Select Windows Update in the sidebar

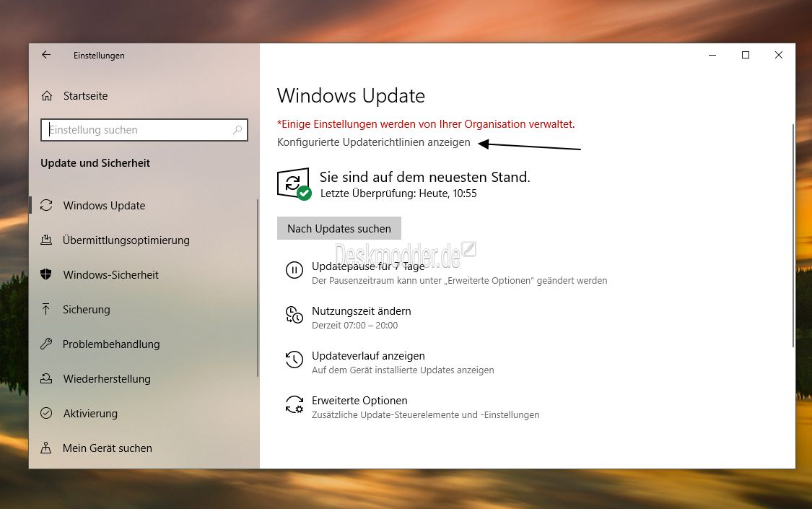104,206
